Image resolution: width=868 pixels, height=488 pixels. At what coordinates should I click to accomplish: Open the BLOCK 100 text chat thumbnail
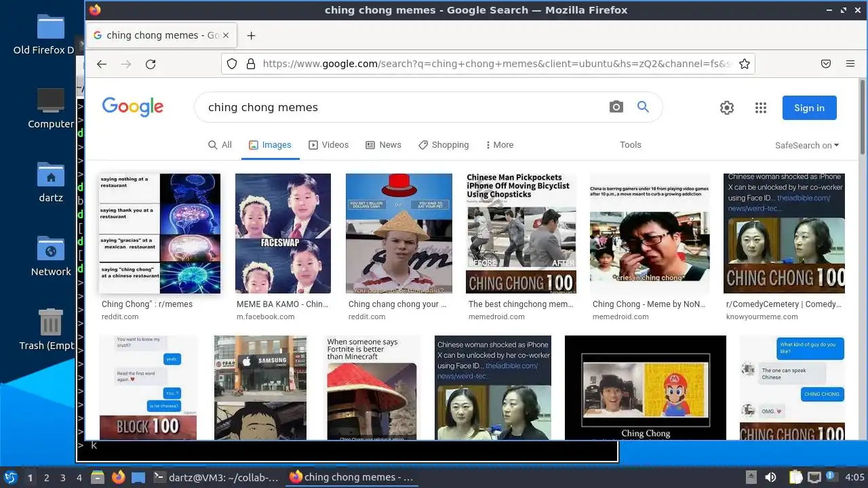coord(148,388)
